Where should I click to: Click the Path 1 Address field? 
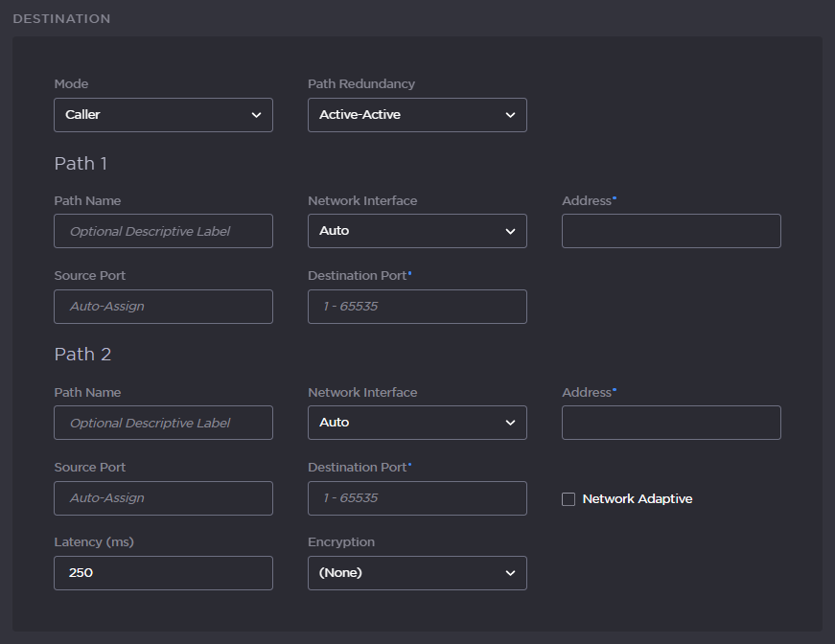pyautogui.click(x=671, y=230)
